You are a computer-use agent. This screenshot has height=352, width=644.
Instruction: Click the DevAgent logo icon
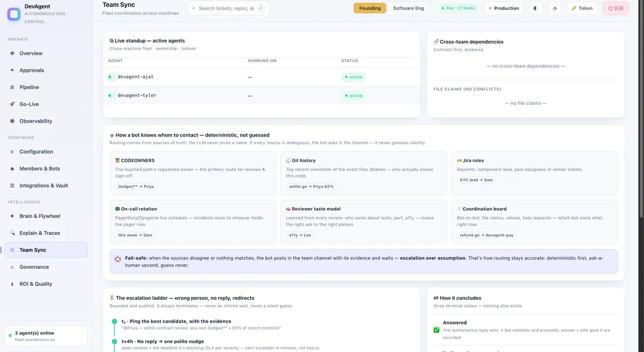(x=14, y=14)
